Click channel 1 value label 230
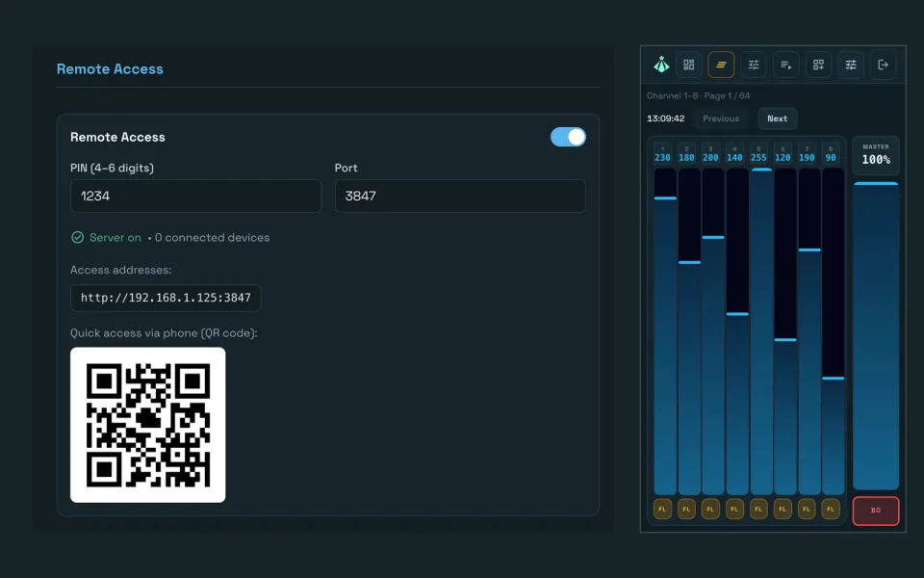The width and height of the screenshot is (924, 578). (x=662, y=157)
